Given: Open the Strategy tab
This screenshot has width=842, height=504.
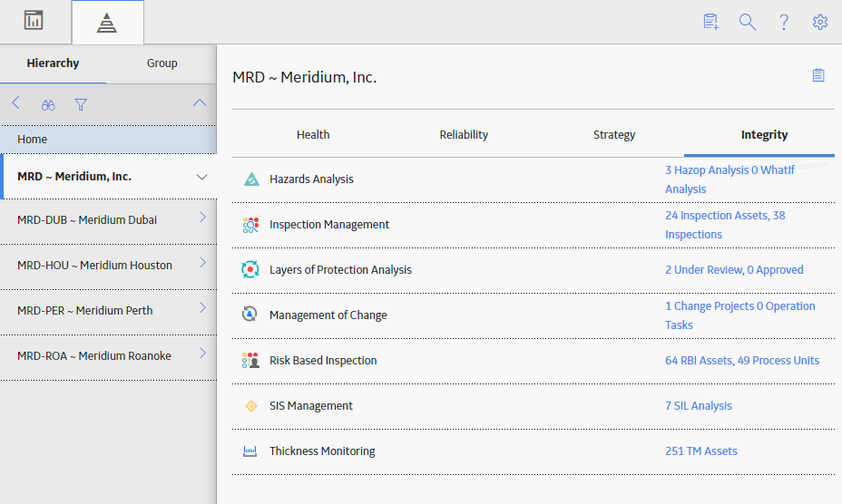Looking at the screenshot, I should point(613,135).
